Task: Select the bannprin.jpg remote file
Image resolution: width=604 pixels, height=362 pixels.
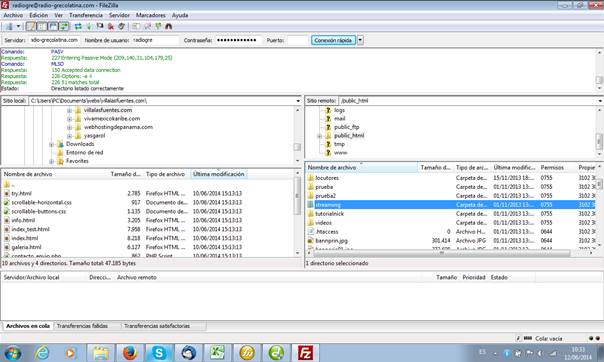Action: pyautogui.click(x=331, y=240)
